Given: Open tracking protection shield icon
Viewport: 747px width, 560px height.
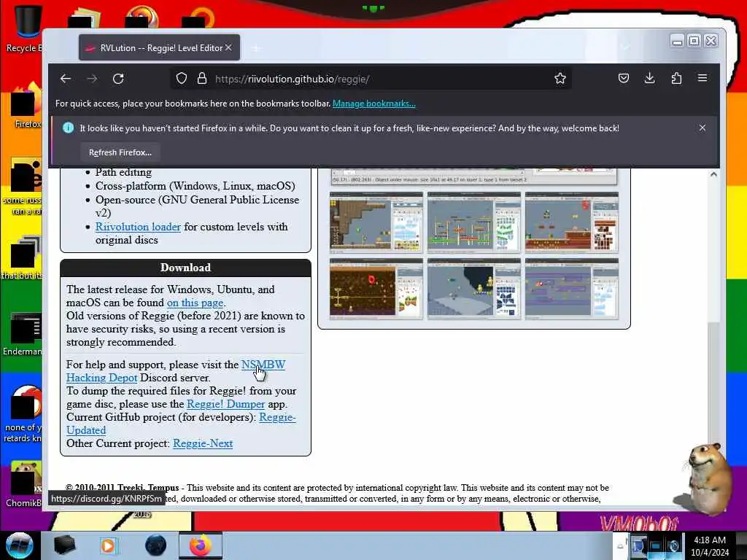Looking at the screenshot, I should (182, 79).
